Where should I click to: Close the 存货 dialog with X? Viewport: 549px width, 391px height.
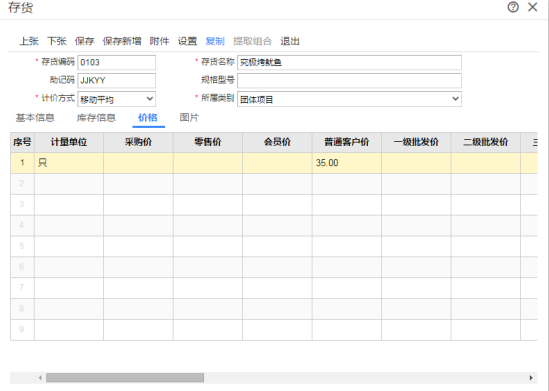[533, 7]
